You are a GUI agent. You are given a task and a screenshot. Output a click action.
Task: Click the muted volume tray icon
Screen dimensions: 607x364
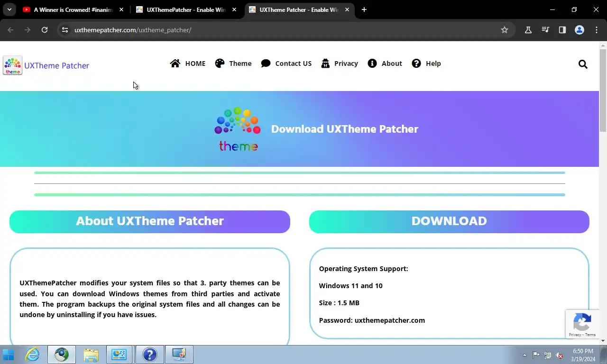560,355
